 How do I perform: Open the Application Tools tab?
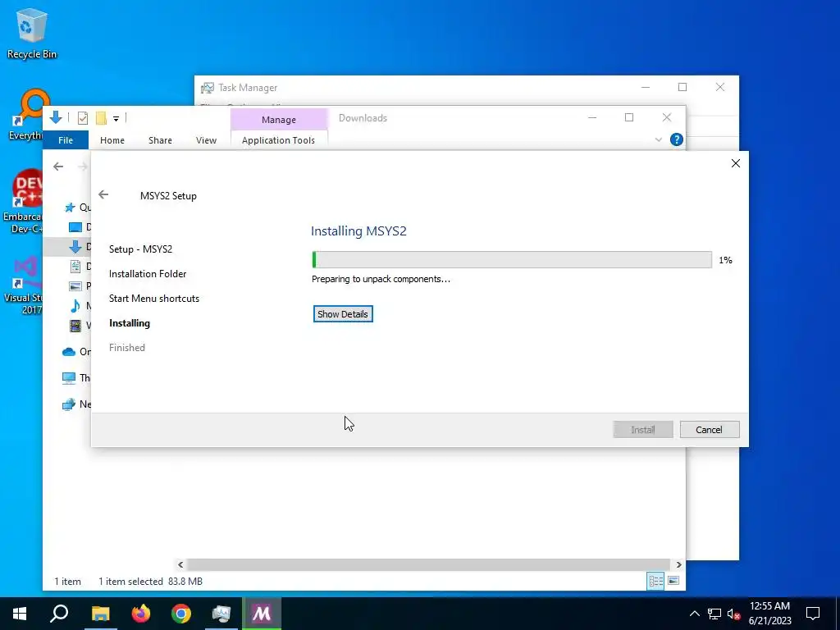pyautogui.click(x=279, y=140)
